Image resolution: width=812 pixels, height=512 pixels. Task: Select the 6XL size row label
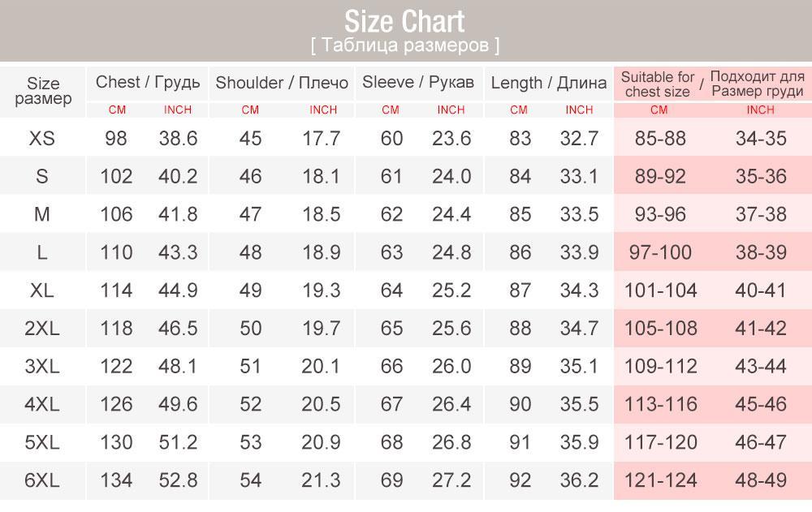[x=42, y=480]
